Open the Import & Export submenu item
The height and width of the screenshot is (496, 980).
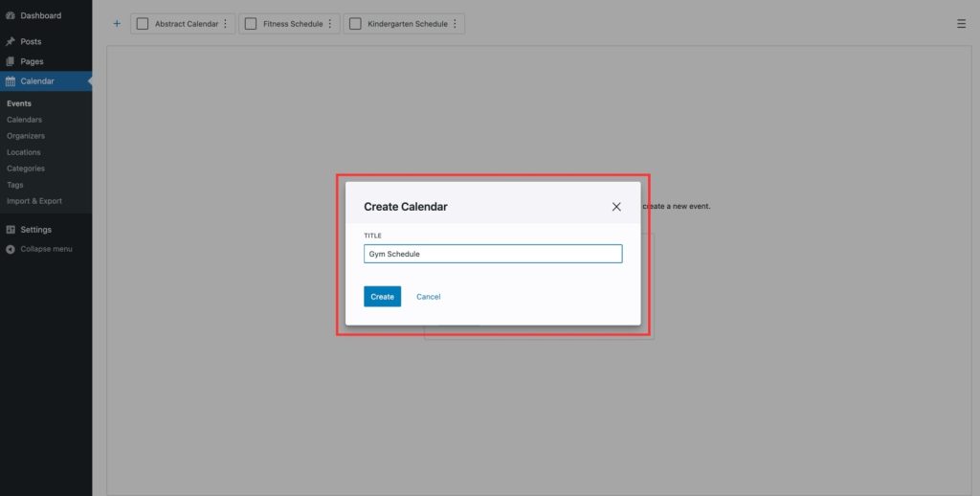pyautogui.click(x=34, y=201)
